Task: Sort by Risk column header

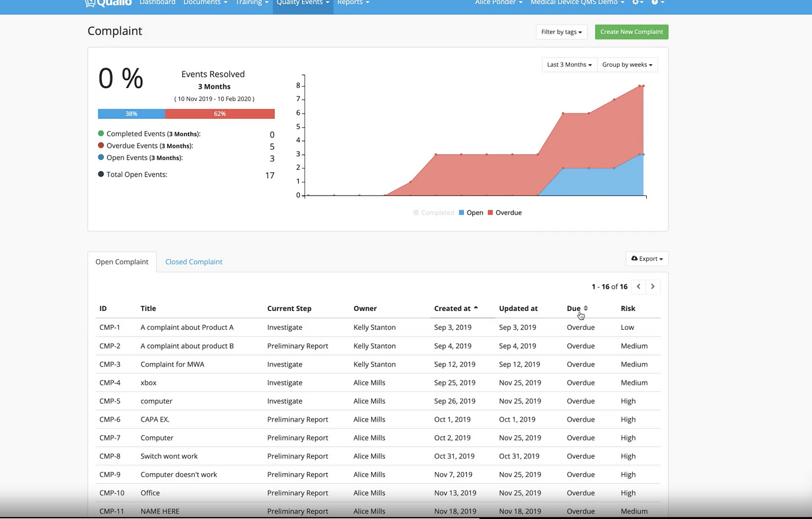Action: (628, 309)
